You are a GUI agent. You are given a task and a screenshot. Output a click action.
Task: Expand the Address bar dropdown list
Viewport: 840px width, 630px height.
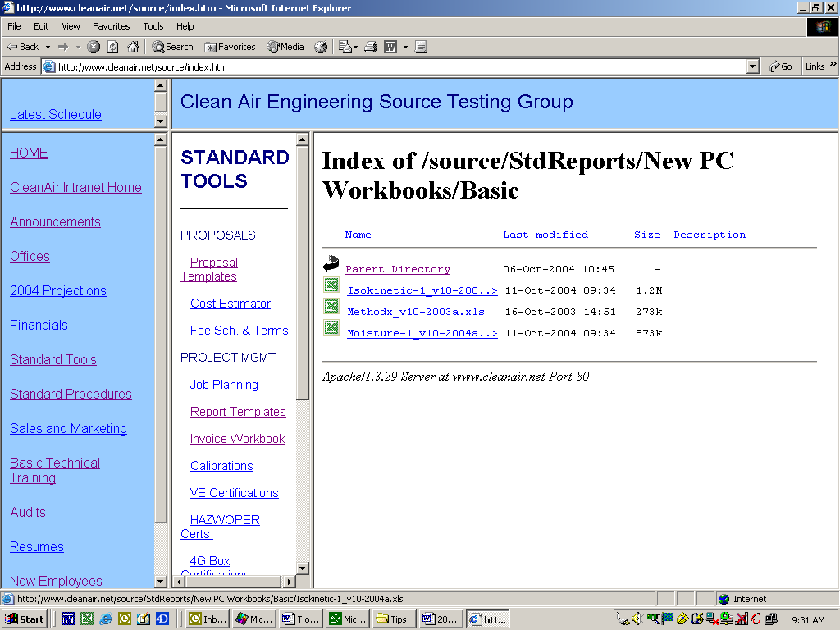coord(753,66)
